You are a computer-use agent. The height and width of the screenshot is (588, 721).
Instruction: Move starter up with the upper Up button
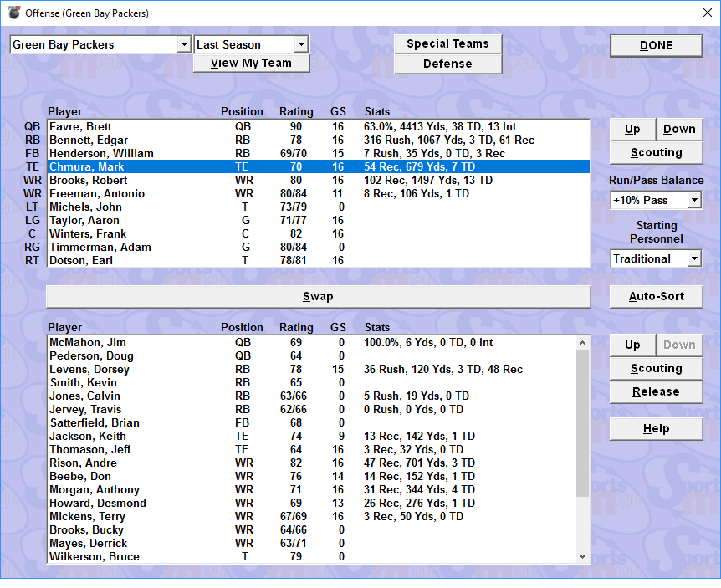(x=632, y=129)
